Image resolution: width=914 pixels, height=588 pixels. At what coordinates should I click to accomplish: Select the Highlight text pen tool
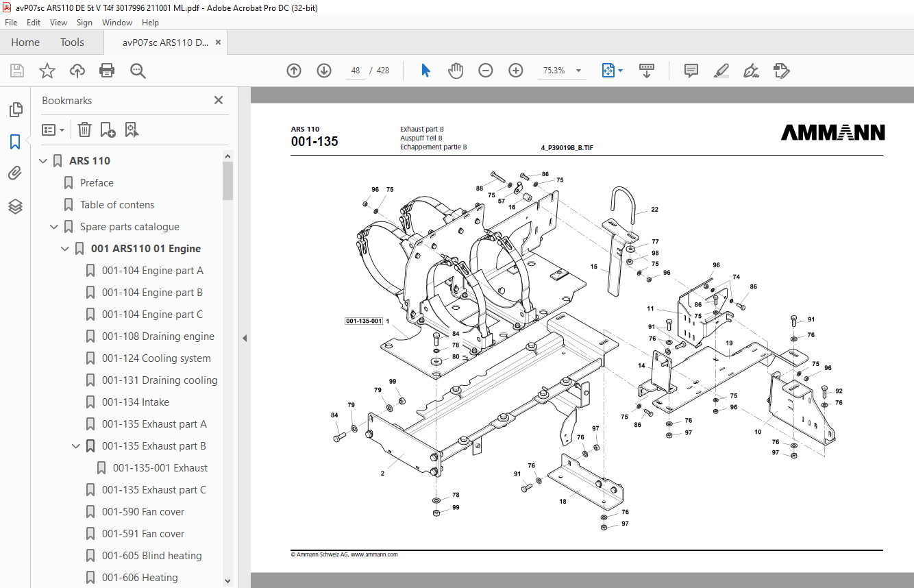[721, 71]
